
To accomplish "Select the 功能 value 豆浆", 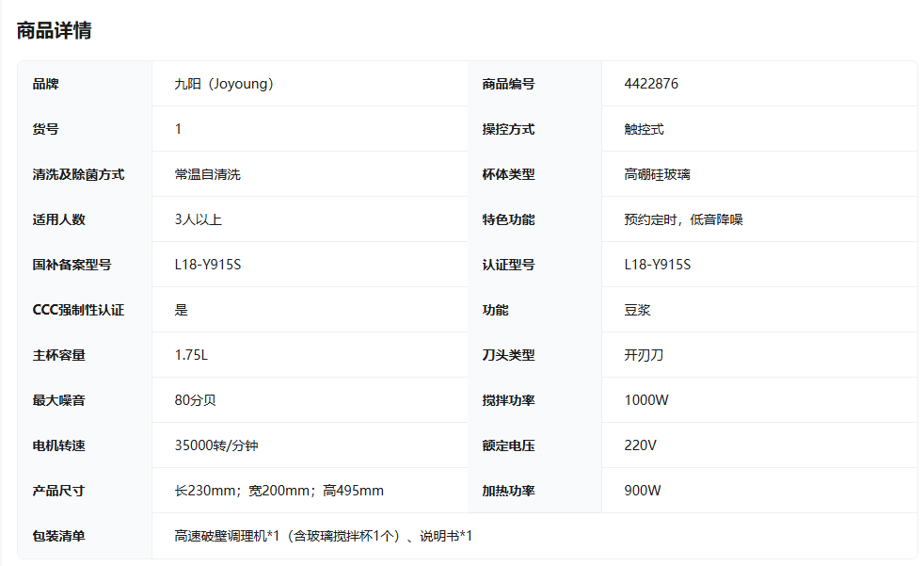I will pos(637,310).
